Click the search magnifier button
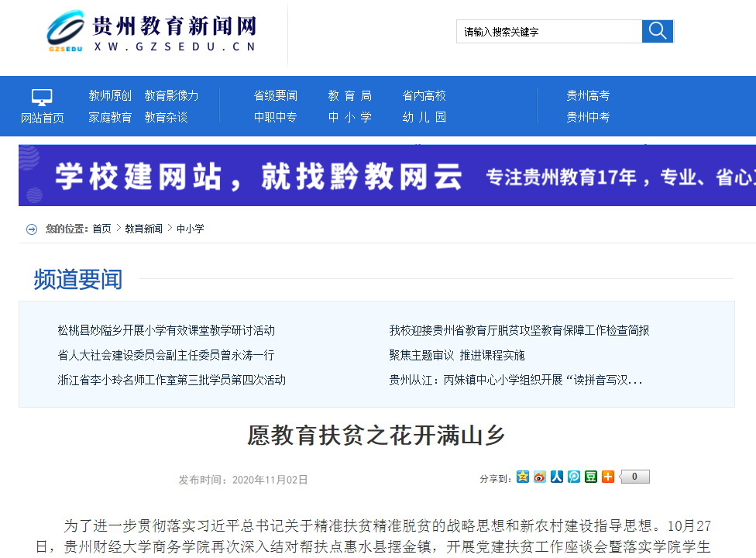Viewport: 756px width, 558px height. 658,31
